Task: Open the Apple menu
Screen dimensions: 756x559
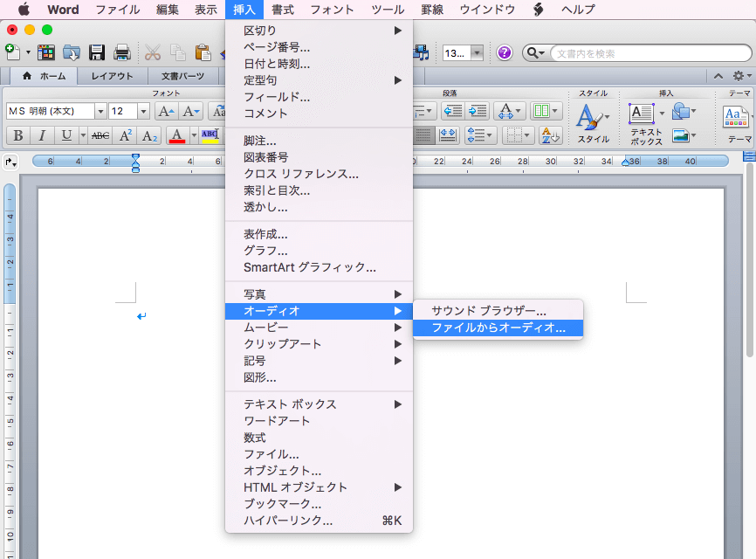Action: [x=24, y=9]
